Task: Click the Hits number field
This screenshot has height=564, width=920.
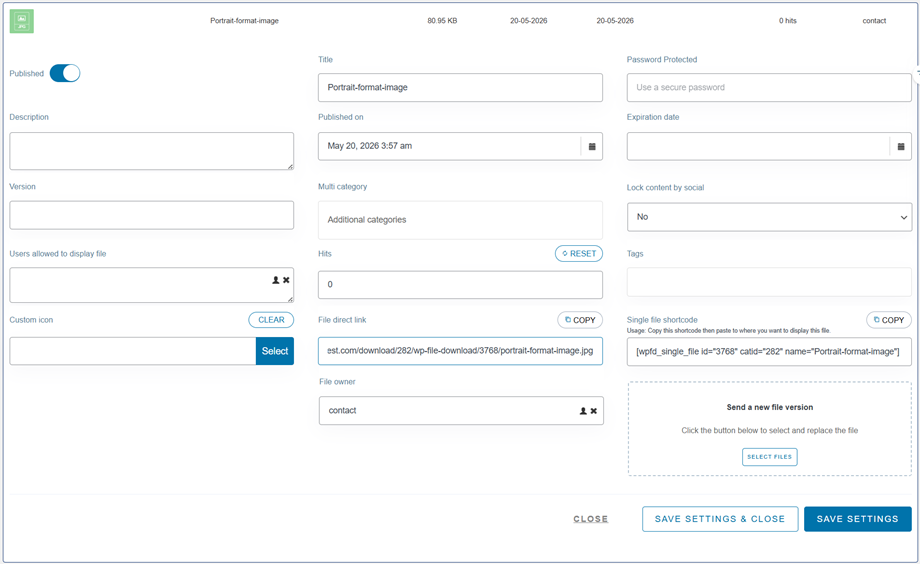Action: [x=460, y=285]
